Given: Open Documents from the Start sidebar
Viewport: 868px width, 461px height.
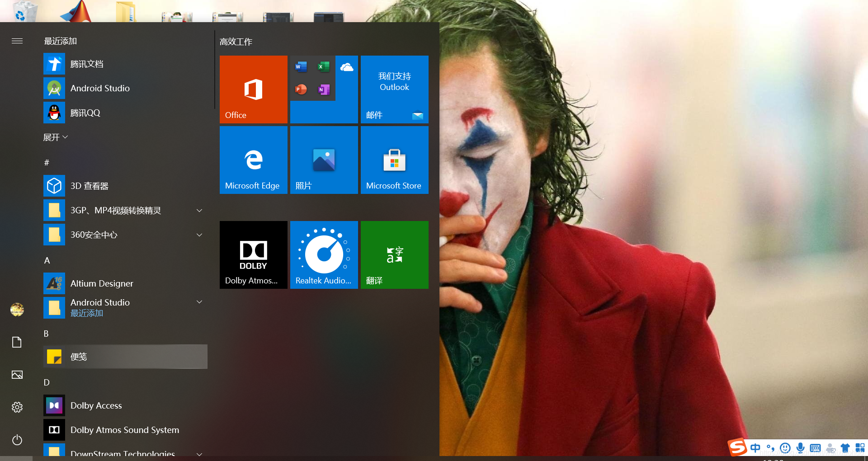Looking at the screenshot, I should pos(17,342).
